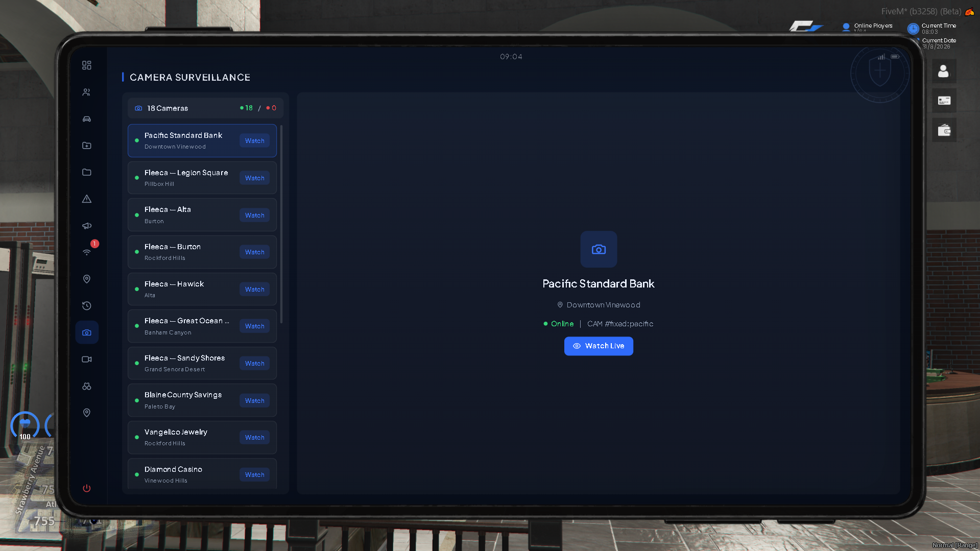Start the Watch Live feed for Pacific Standard Bank

pos(599,346)
